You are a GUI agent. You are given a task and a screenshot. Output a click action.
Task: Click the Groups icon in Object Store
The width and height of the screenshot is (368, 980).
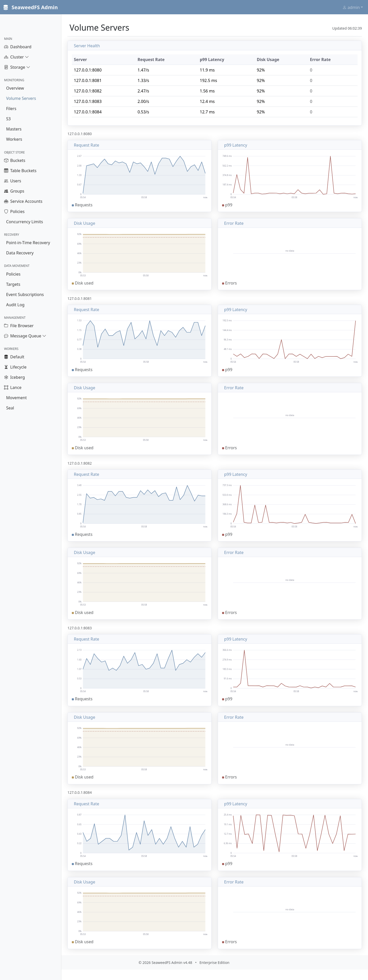6,191
